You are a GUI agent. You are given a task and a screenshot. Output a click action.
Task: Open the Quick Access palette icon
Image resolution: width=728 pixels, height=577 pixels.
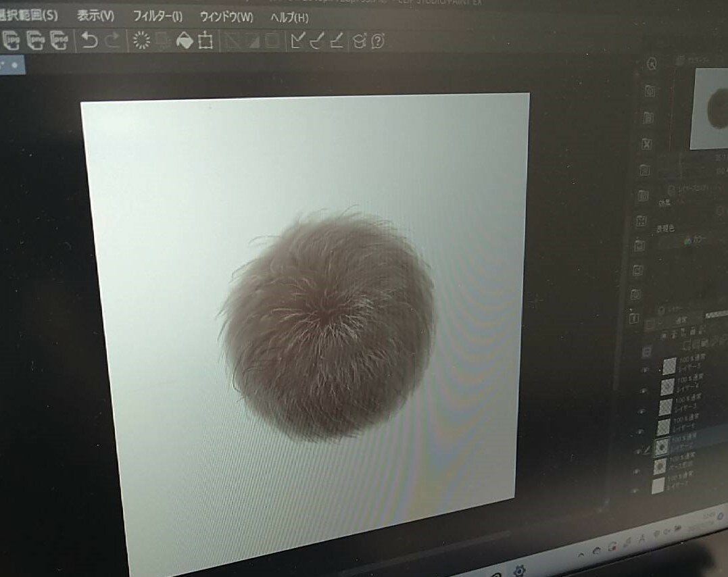[652, 64]
